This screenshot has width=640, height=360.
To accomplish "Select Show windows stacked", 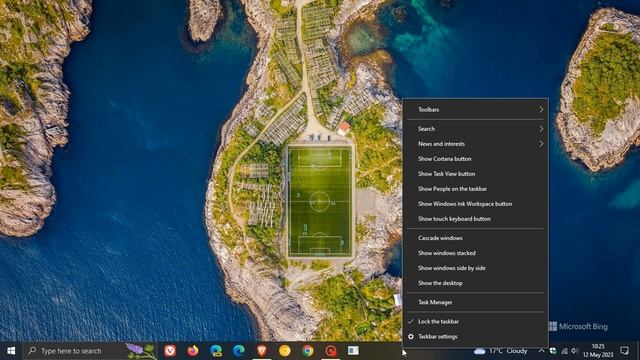I will [x=476, y=253].
